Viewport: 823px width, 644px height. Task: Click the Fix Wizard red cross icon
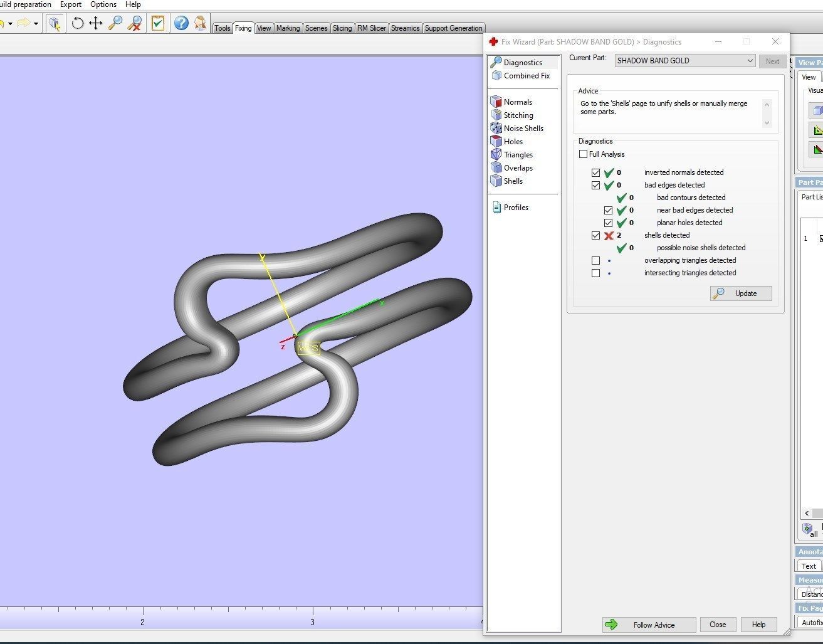pos(493,41)
